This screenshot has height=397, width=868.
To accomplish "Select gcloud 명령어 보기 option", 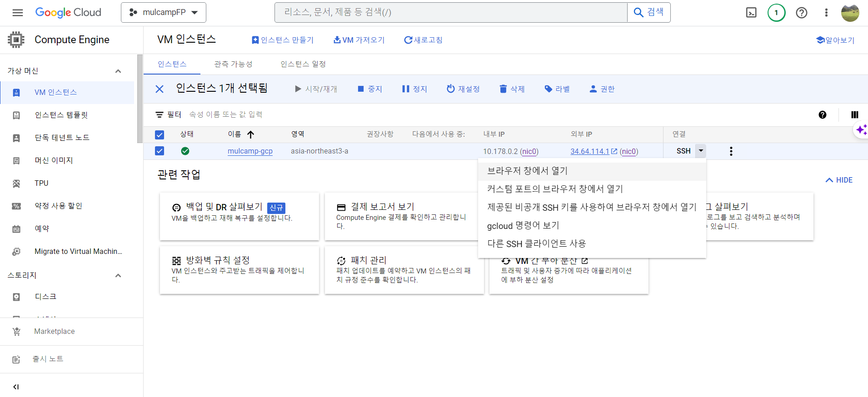I will [x=592, y=226].
